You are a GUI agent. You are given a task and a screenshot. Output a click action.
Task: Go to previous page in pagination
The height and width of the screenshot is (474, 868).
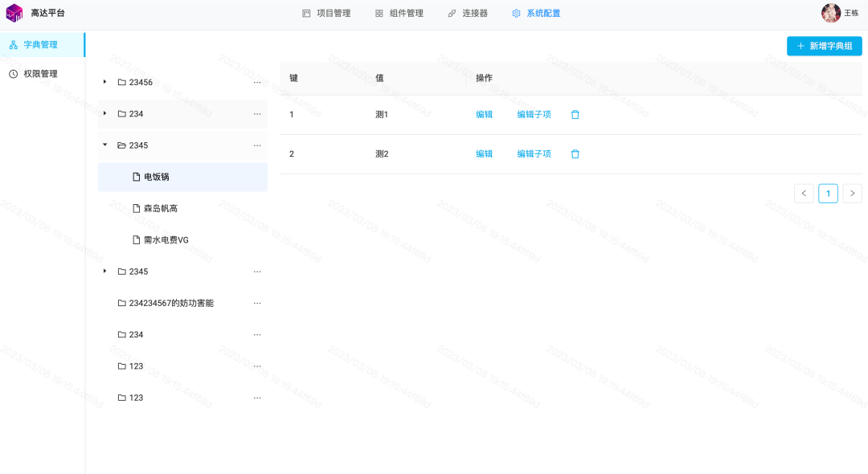(x=804, y=194)
